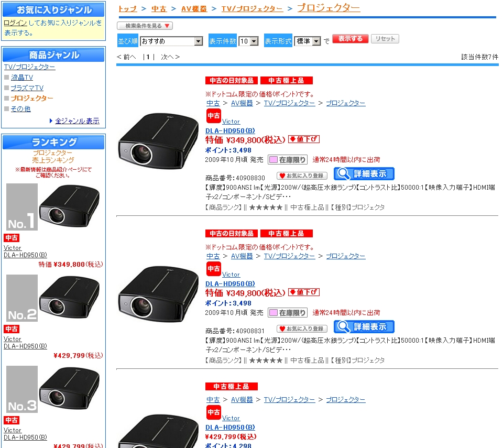The height and width of the screenshot is (448, 503).
Task: Click the 中古 red badge in first listing
Action: point(214,116)
